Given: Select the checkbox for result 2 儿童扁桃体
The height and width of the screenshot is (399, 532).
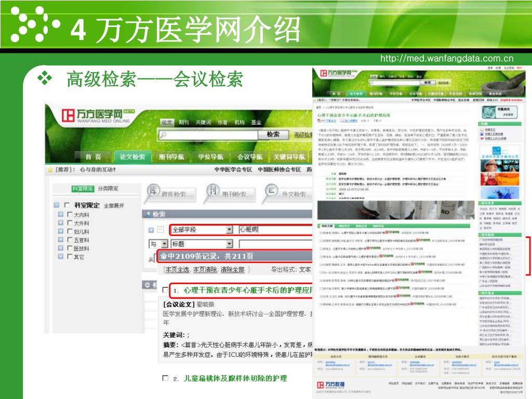Looking at the screenshot, I should [165, 378].
